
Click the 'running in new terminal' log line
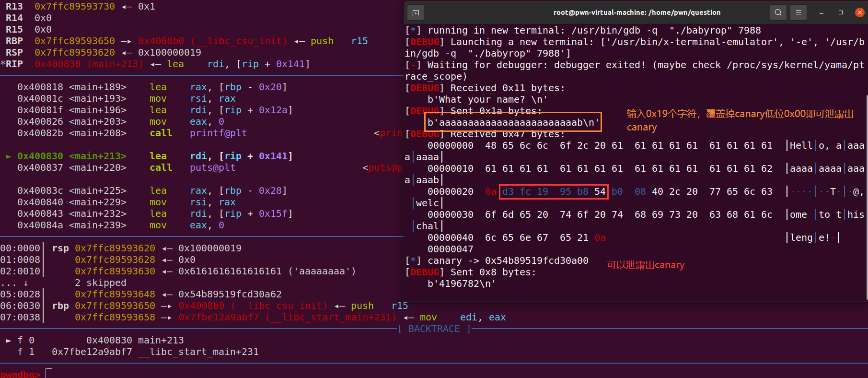click(583, 31)
